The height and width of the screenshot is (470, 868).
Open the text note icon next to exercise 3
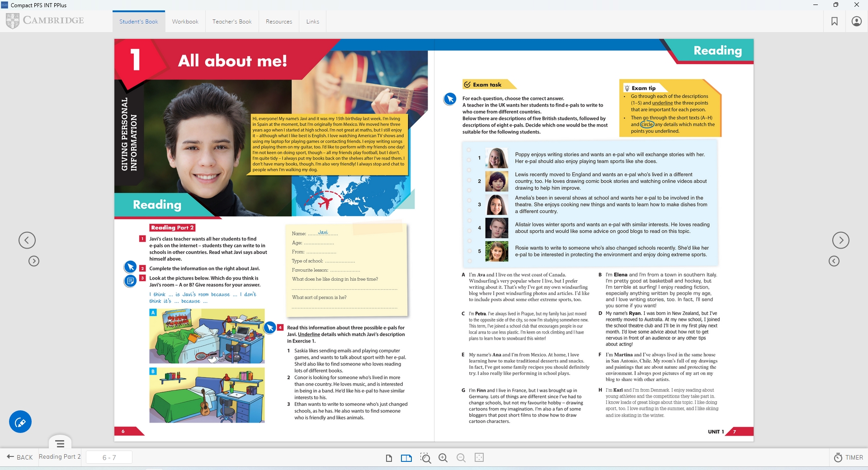[130, 281]
